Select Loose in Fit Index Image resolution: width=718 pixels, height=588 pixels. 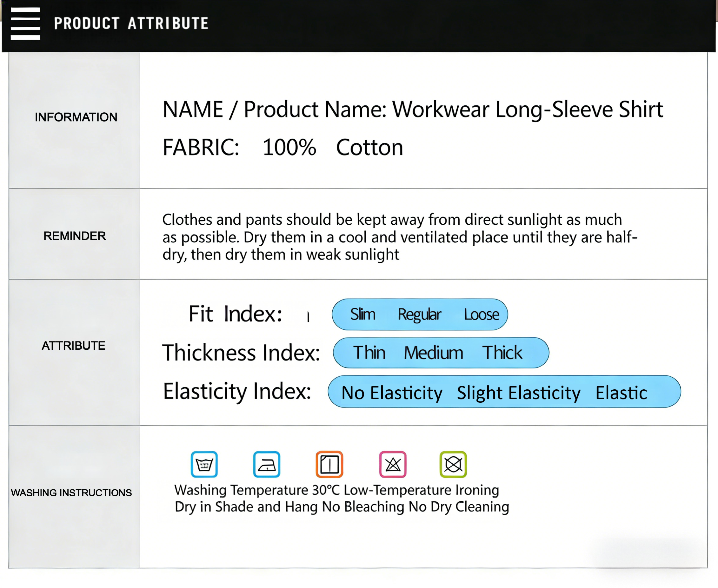point(481,314)
